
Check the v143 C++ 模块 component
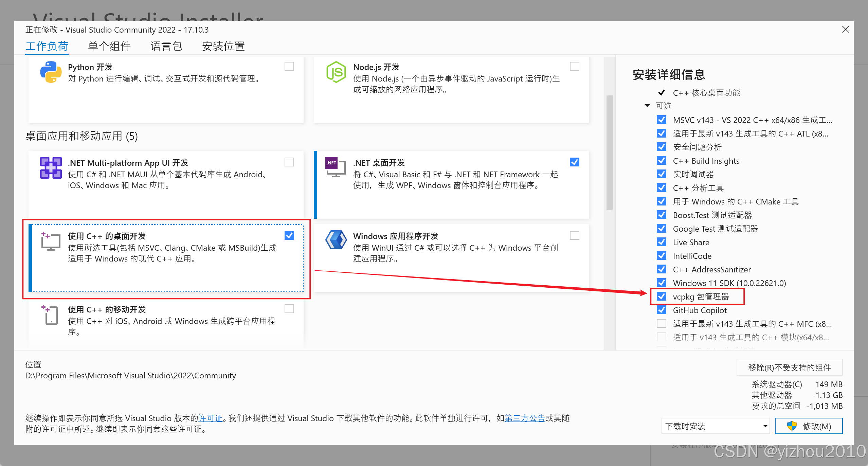coord(662,337)
